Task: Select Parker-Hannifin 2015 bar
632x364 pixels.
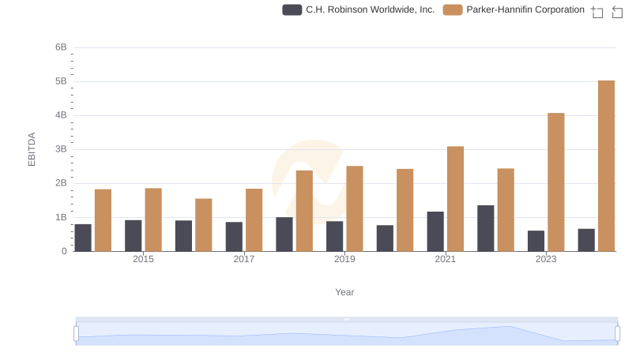Action: pos(153,220)
